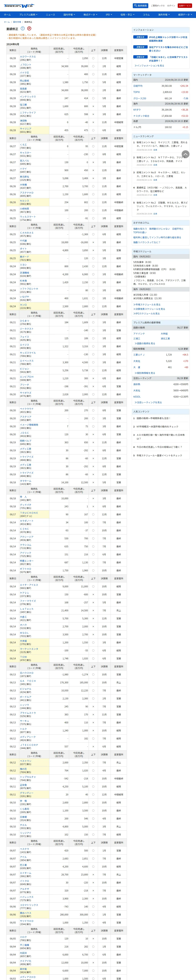Open the 東北新社 stock link

24,177
